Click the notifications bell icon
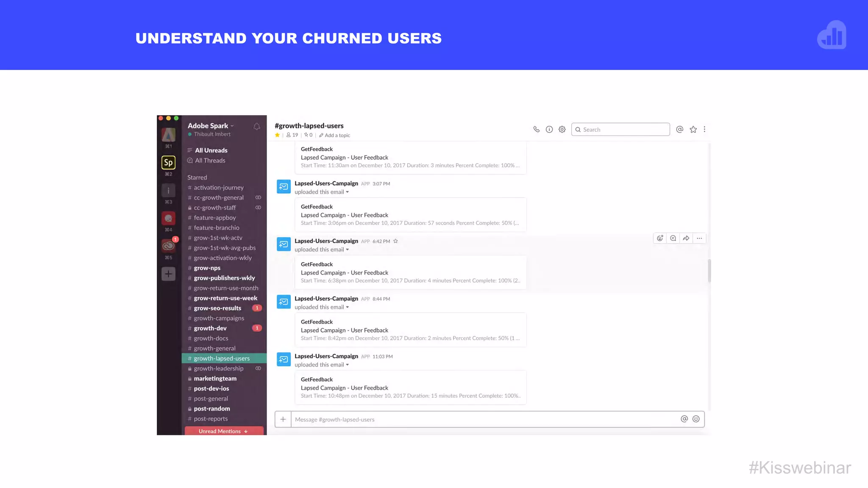This screenshot has height=488, width=868. (257, 126)
